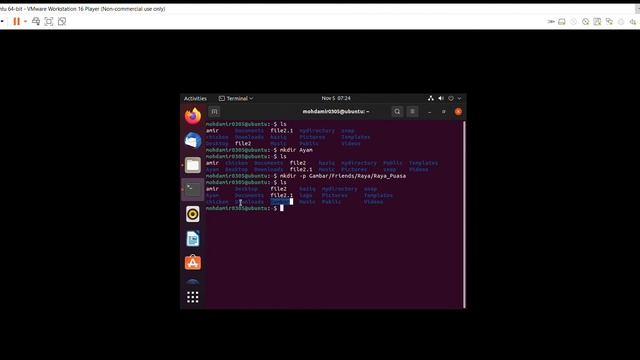Enter VMware full screen mode
The image size is (640, 360).
click(x=49, y=21)
